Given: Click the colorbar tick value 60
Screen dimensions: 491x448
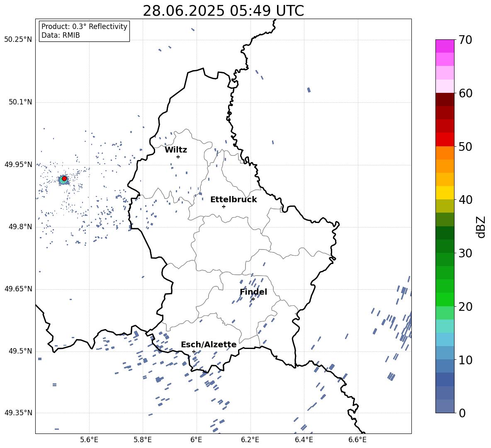Looking at the screenshot, I should 465,93.
